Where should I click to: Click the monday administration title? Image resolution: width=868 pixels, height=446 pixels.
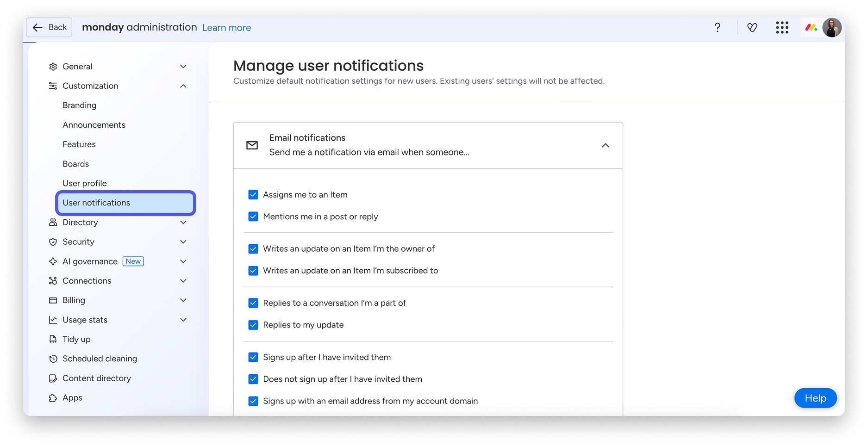coord(139,27)
